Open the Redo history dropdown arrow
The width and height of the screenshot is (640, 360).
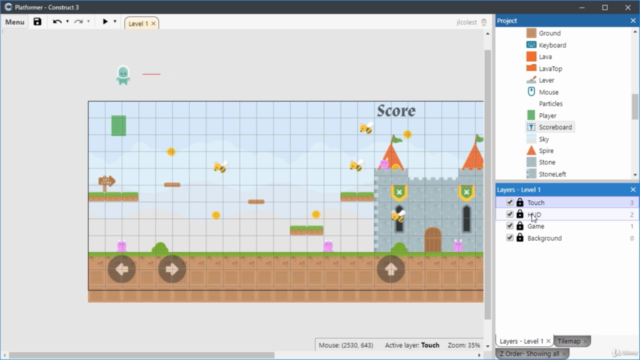[x=88, y=22]
